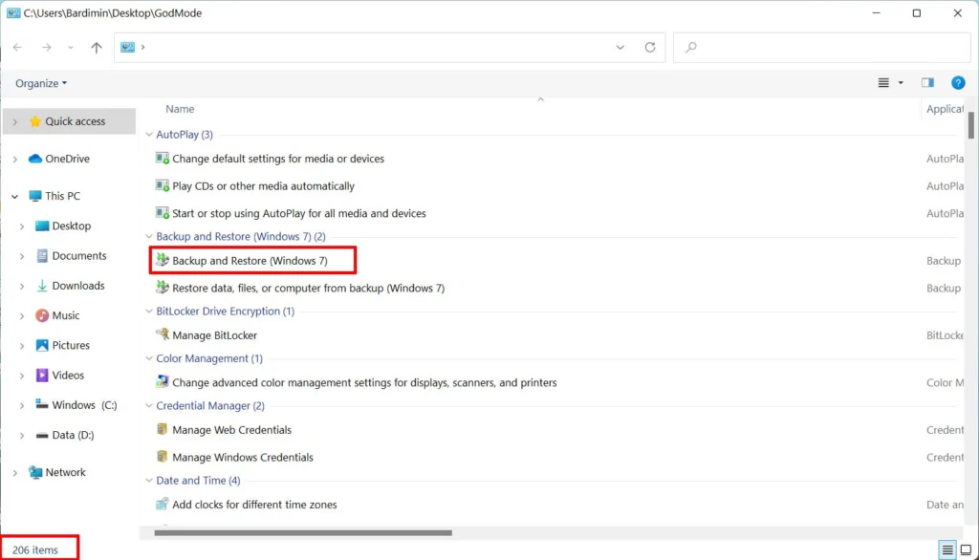Collapse the This PC node
The width and height of the screenshot is (979, 560).
tap(15, 196)
